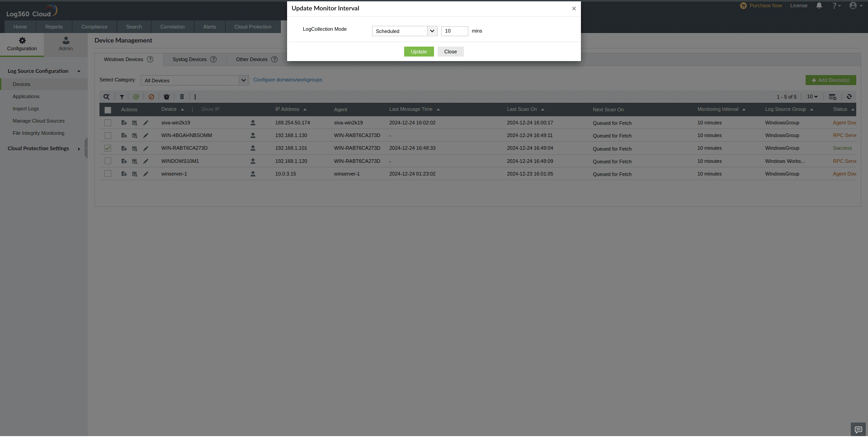Check the siva-win2k19 row checkbox
This screenshot has width=868, height=437.
(108, 123)
